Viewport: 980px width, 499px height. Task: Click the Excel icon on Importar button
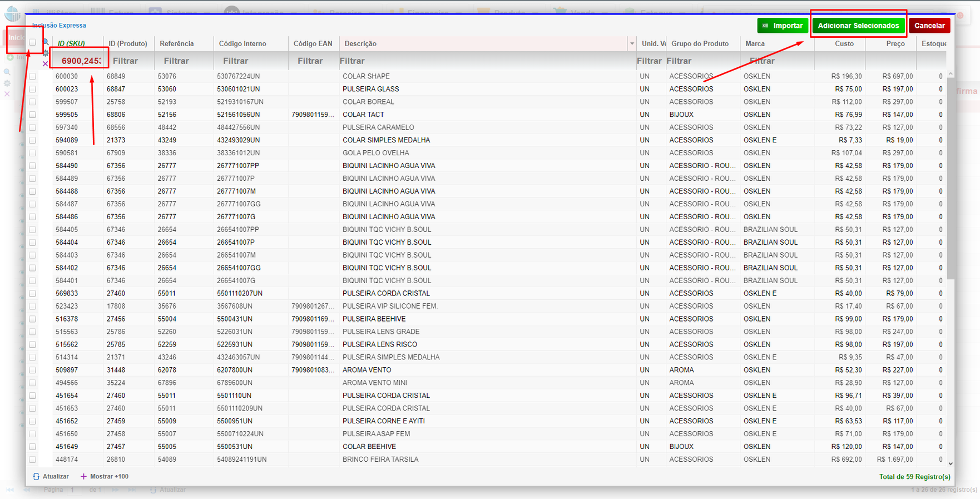point(765,26)
